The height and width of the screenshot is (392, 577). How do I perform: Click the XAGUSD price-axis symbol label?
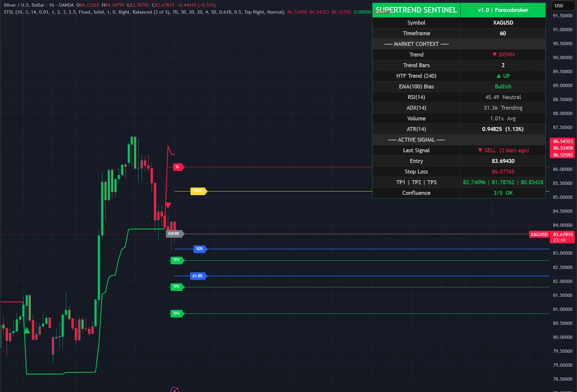539,234
